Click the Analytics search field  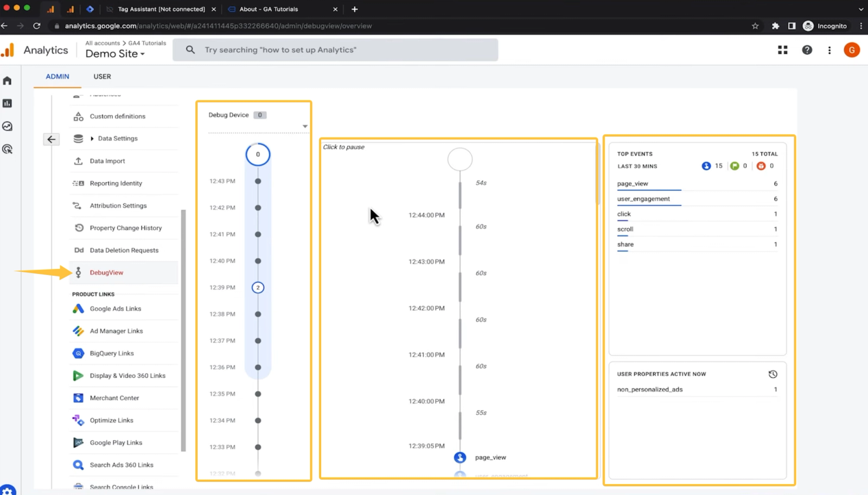(335, 50)
